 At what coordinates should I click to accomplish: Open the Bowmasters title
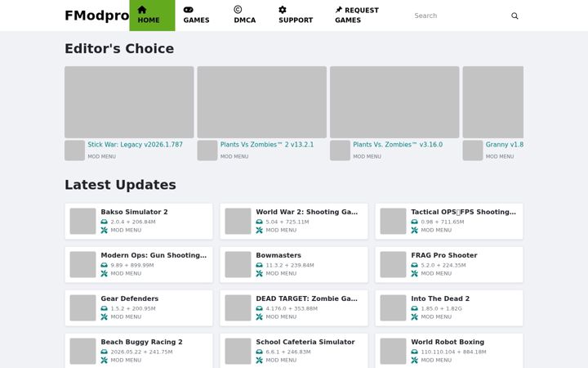[278, 255]
